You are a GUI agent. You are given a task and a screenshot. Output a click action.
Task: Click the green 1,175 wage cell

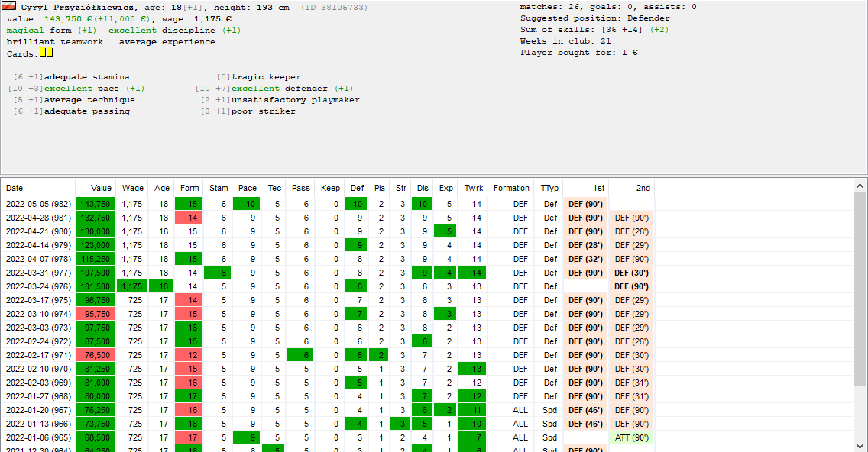point(131,286)
